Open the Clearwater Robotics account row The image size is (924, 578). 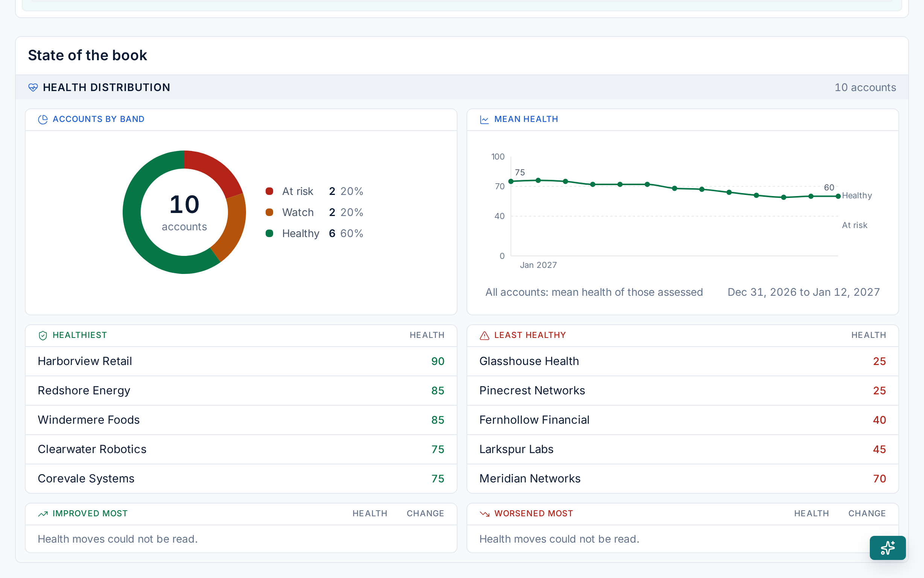click(241, 449)
